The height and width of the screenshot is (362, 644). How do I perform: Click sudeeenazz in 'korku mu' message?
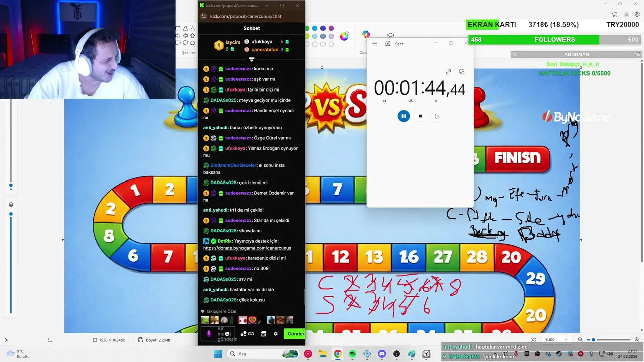(238, 69)
